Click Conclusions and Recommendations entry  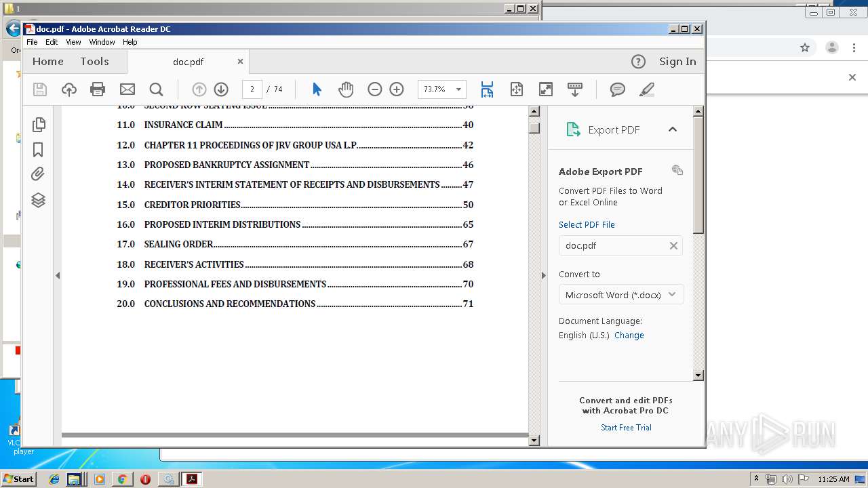295,304
